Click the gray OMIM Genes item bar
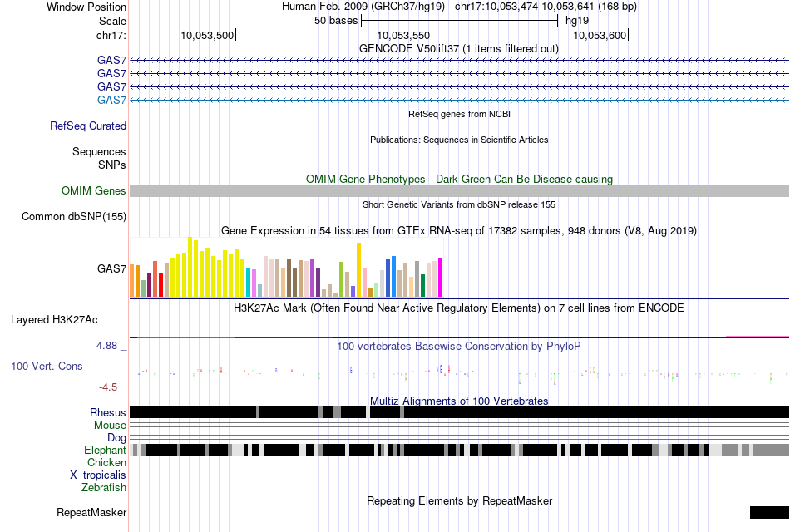790x532 pixels. 459,190
